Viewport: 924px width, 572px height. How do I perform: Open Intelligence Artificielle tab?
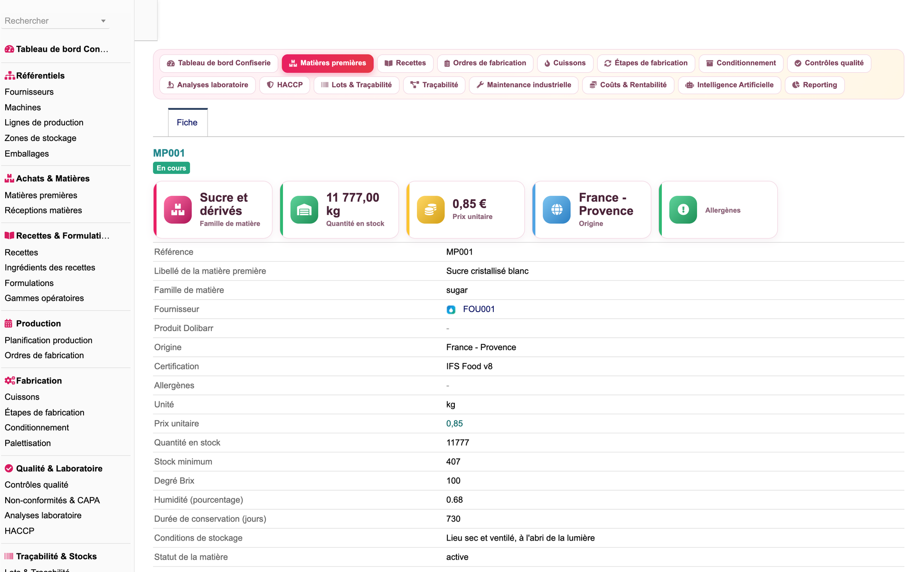(729, 85)
